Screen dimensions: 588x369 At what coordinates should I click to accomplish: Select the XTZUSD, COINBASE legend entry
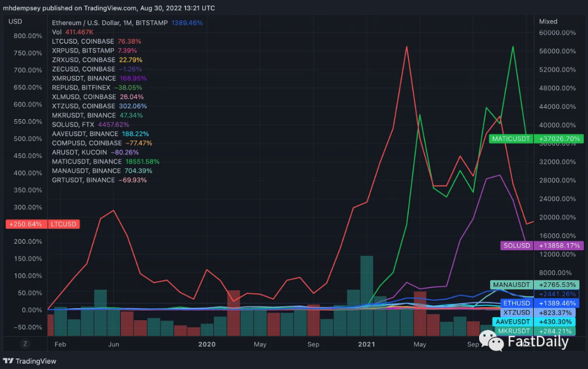click(x=99, y=106)
